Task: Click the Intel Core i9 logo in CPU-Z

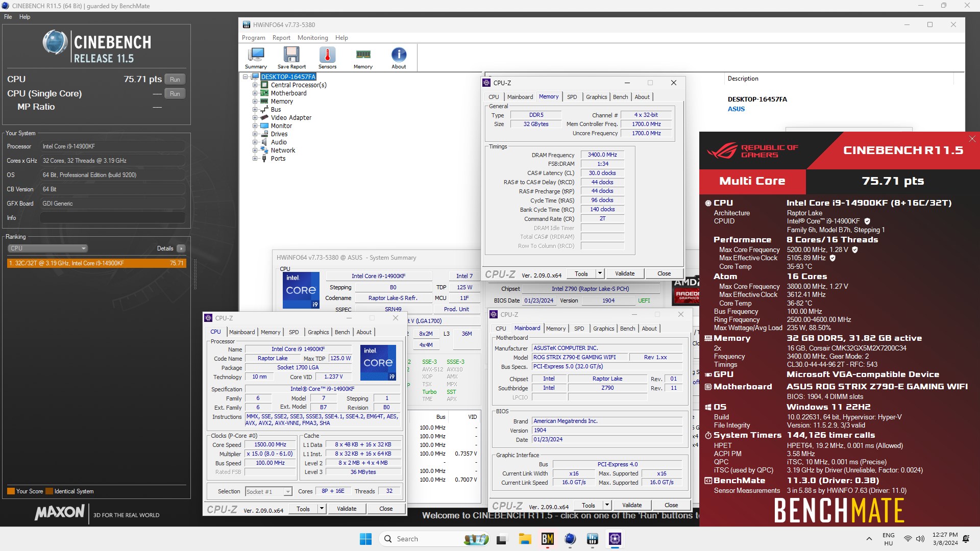Action: tap(378, 363)
